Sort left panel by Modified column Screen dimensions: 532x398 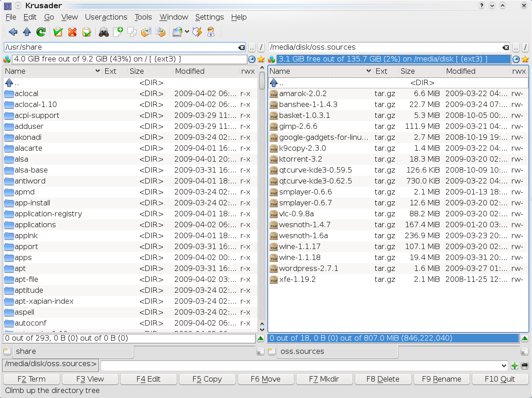pos(205,71)
